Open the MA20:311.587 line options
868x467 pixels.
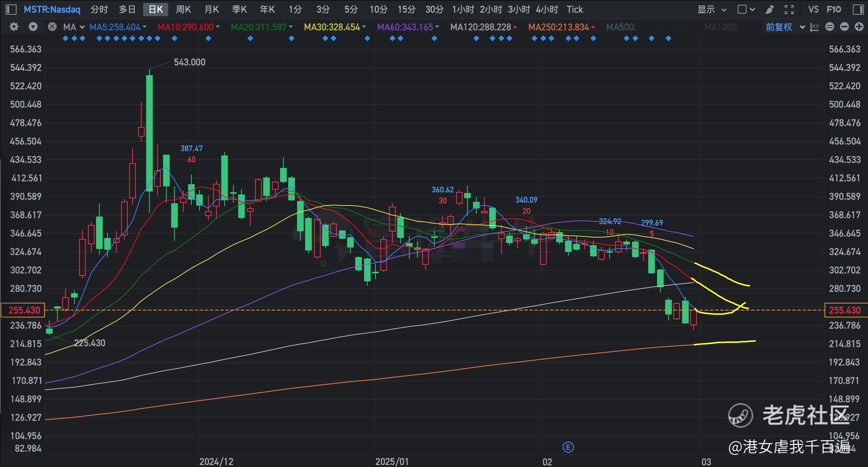262,27
